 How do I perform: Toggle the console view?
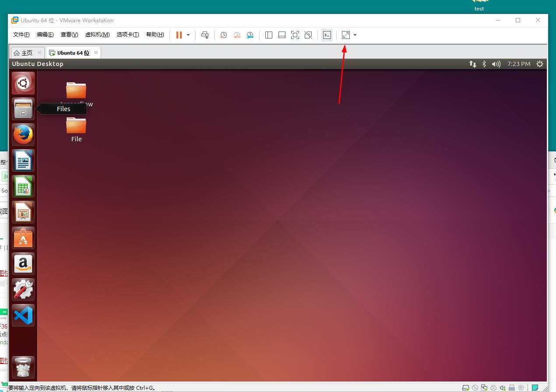(327, 35)
